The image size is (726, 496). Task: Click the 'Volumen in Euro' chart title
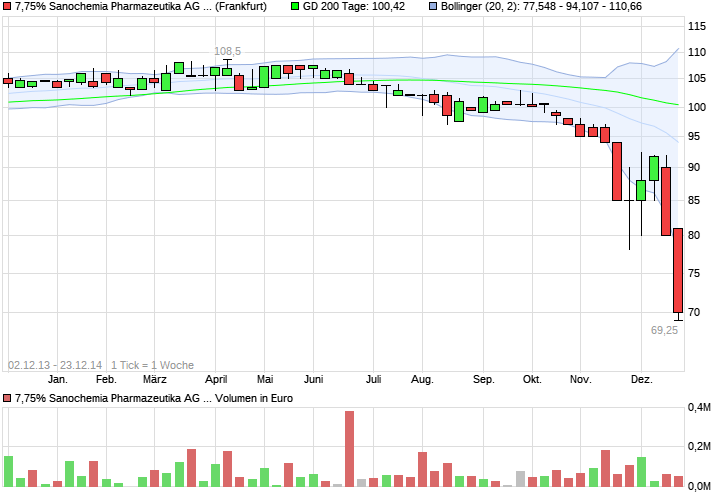[x=254, y=398]
